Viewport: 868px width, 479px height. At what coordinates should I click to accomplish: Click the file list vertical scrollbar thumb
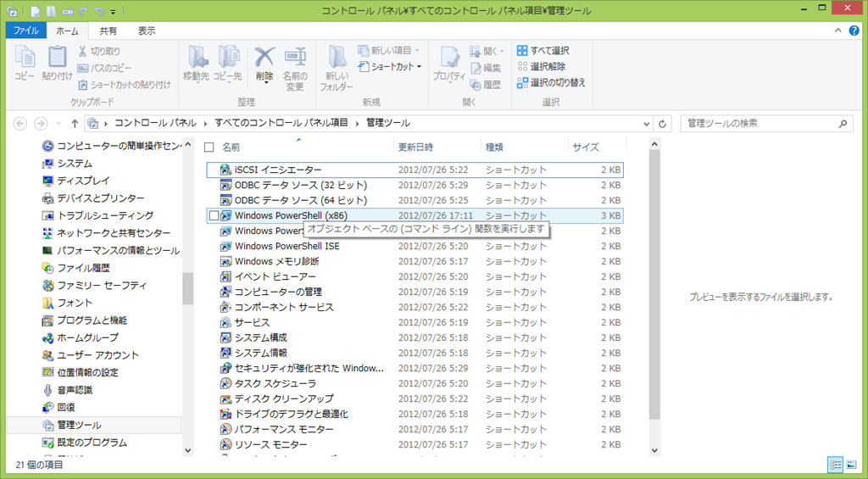tap(654, 285)
